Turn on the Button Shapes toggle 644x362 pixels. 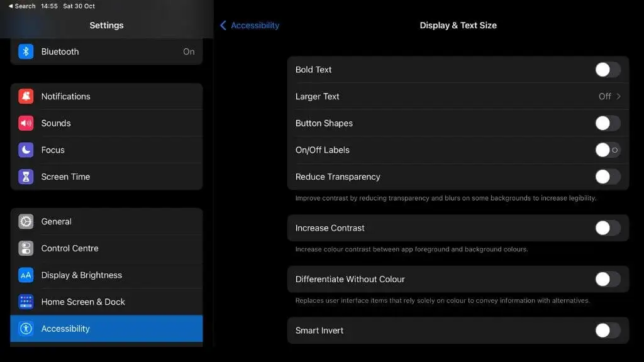608,123
